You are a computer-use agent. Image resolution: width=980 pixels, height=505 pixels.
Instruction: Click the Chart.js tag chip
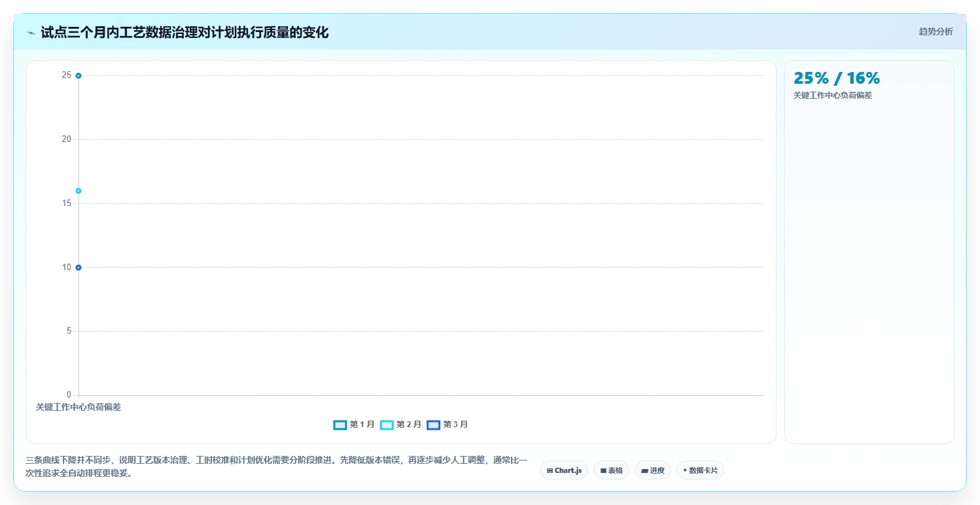[564, 470]
